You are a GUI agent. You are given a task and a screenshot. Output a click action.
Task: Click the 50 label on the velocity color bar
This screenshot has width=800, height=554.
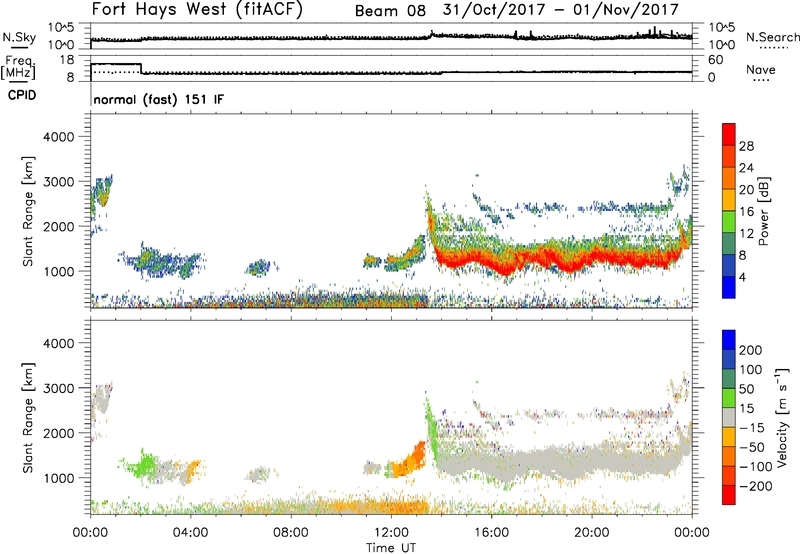coord(747,389)
